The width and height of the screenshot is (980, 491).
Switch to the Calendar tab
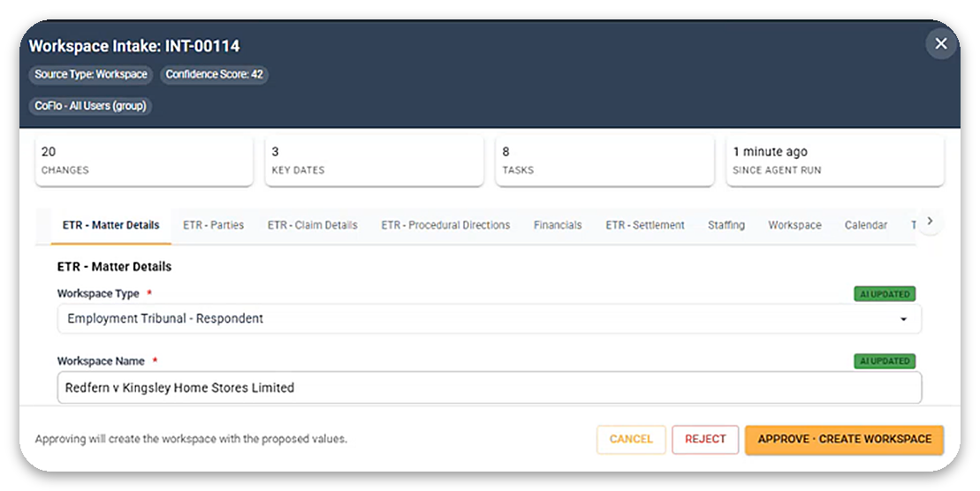coord(866,225)
